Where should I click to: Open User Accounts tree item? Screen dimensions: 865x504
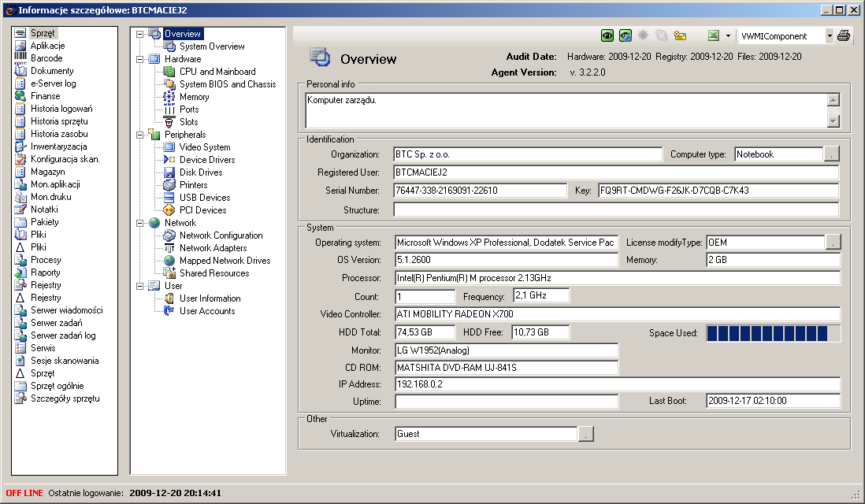coord(207,311)
